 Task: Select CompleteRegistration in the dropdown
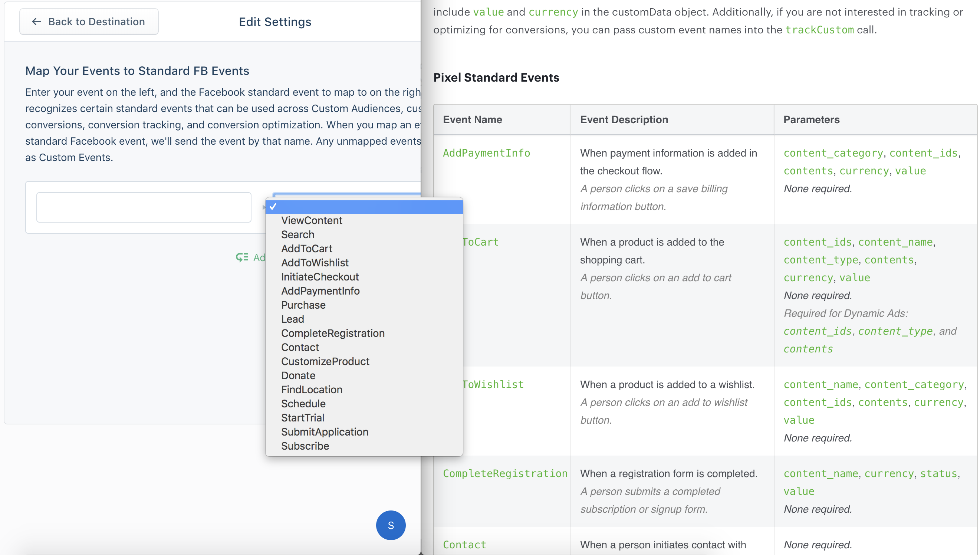(x=332, y=333)
